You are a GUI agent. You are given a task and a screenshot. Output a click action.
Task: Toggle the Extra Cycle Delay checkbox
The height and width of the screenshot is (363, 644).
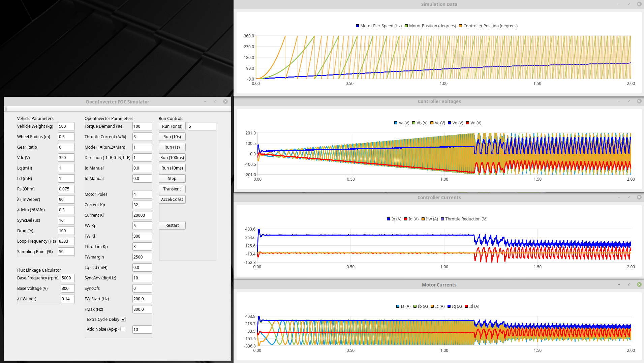pos(123,319)
